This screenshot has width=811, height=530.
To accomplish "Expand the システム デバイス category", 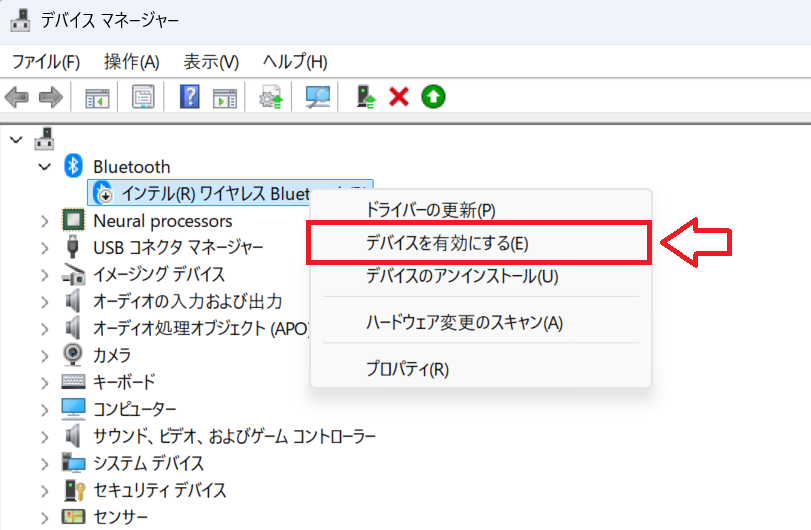I will click(45, 464).
